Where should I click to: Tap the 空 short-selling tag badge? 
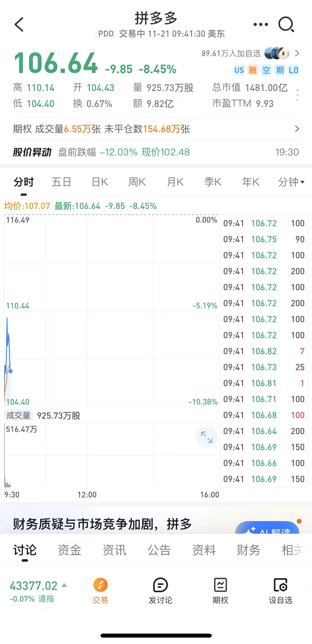266,70
